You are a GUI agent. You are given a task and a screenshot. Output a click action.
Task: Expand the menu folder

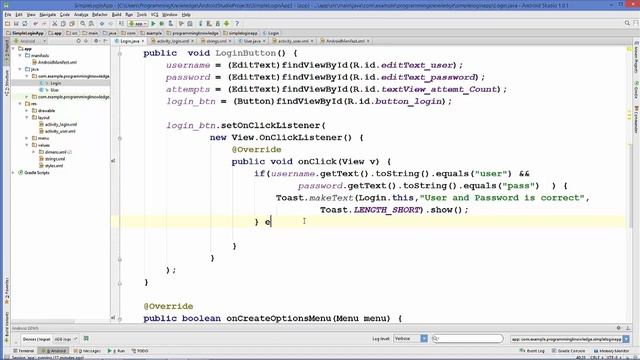(x=27, y=138)
